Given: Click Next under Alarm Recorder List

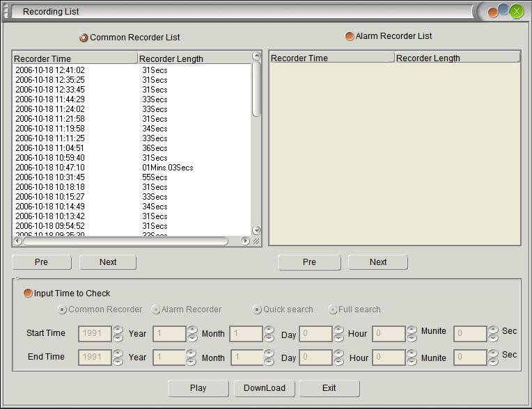Looking at the screenshot, I should coord(378,262).
